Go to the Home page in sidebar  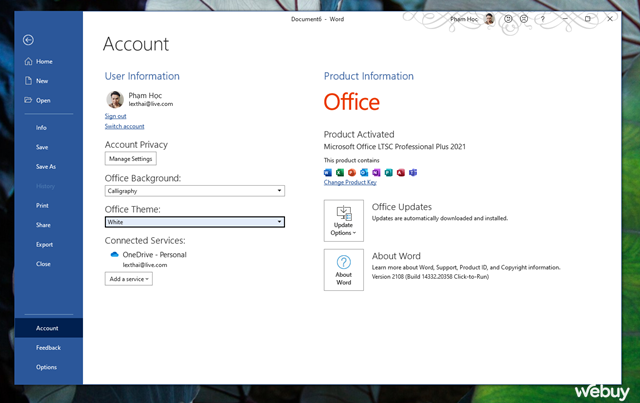44,62
